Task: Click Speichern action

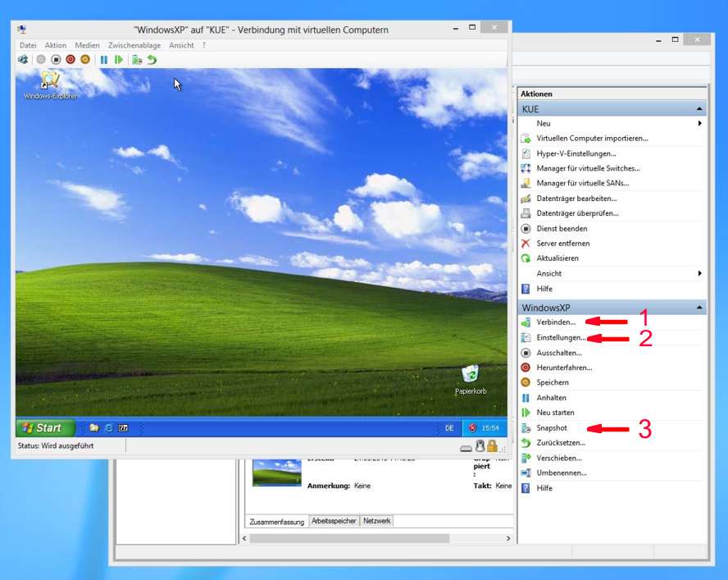Action: [x=553, y=382]
